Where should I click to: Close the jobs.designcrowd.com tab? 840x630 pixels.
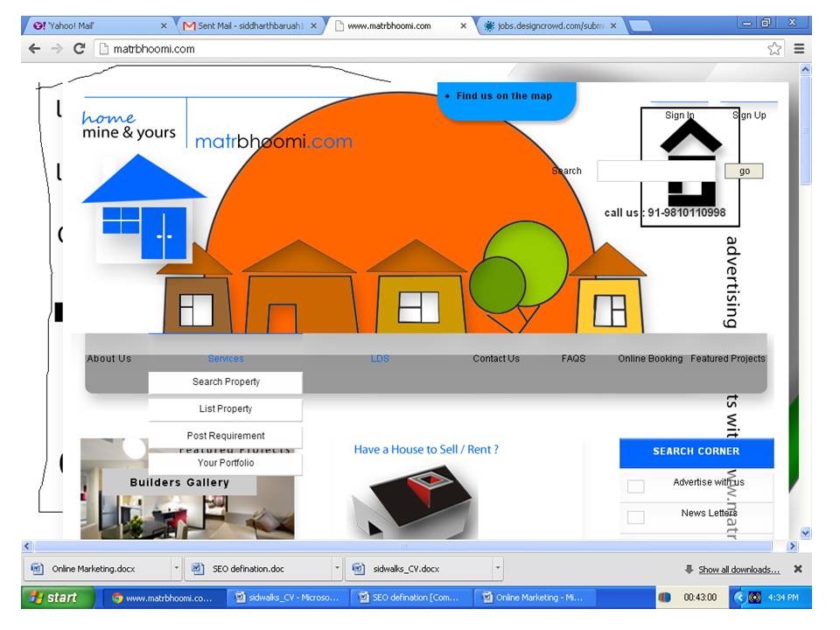pyautogui.click(x=613, y=25)
